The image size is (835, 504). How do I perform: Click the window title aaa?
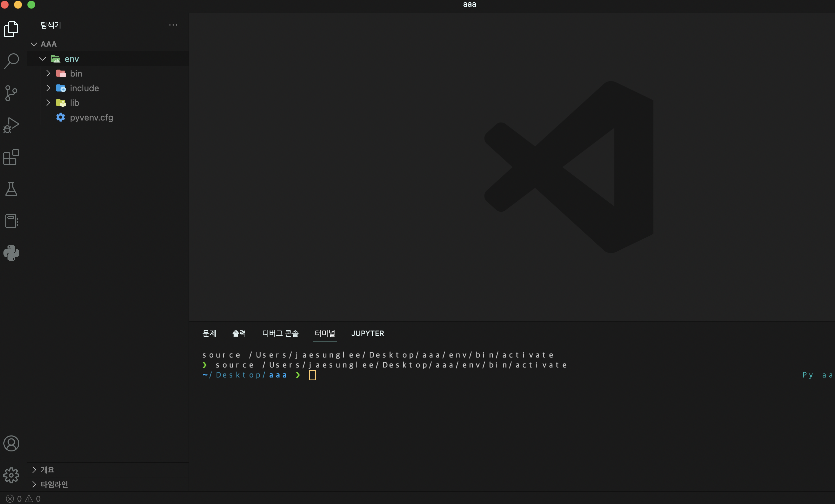[x=470, y=4]
